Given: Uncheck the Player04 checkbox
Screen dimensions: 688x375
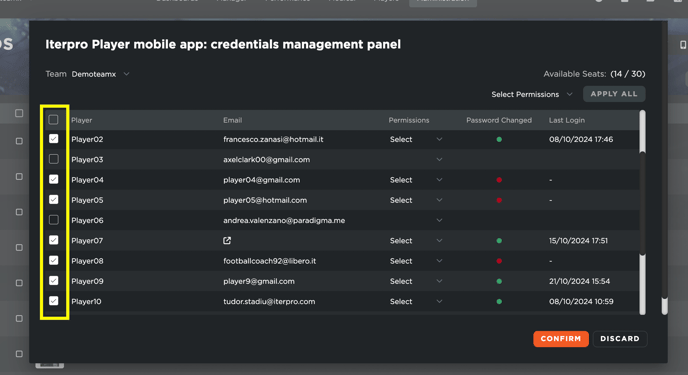Looking at the screenshot, I should (x=54, y=179).
